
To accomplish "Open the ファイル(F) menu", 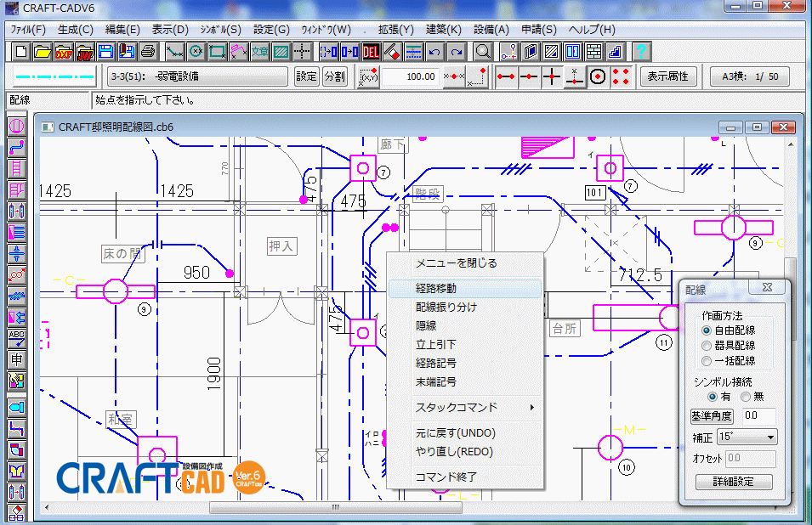I will [28, 30].
